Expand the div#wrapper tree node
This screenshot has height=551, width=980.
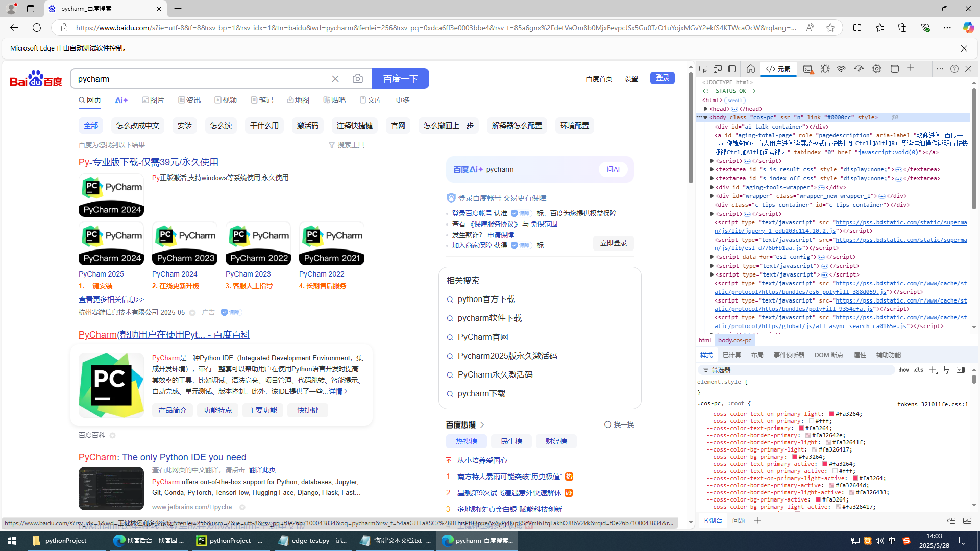(712, 196)
